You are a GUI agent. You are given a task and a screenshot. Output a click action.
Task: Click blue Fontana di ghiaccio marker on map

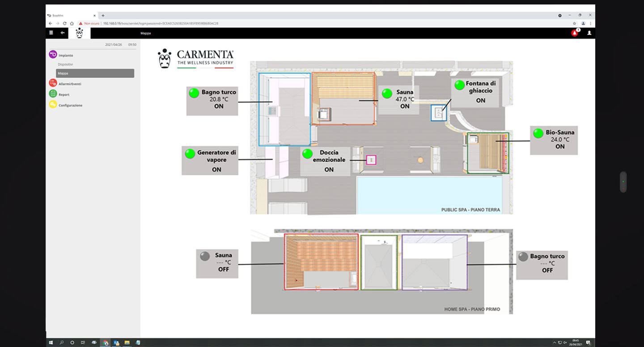[x=439, y=113]
